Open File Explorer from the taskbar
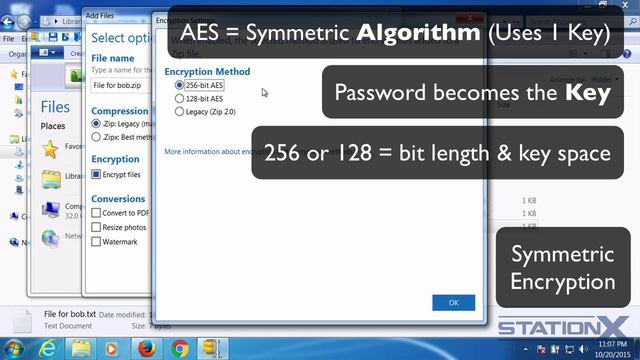The height and width of the screenshot is (360, 640). tap(81, 349)
